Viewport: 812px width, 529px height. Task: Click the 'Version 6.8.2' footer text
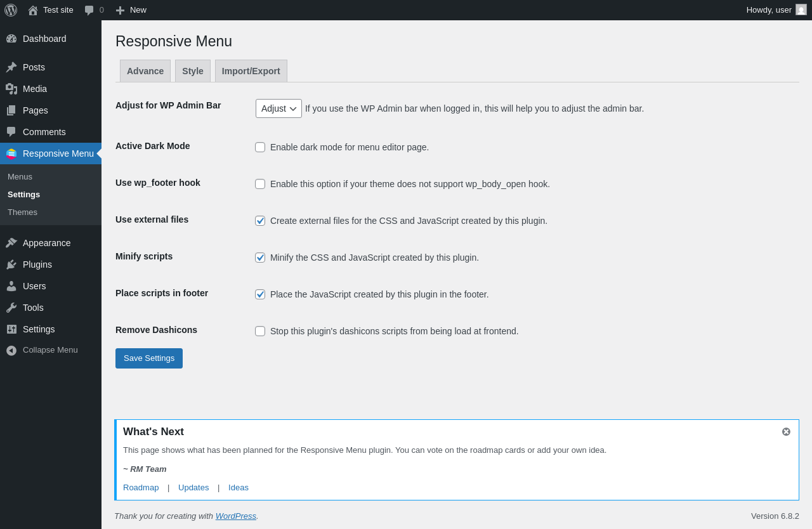775,516
